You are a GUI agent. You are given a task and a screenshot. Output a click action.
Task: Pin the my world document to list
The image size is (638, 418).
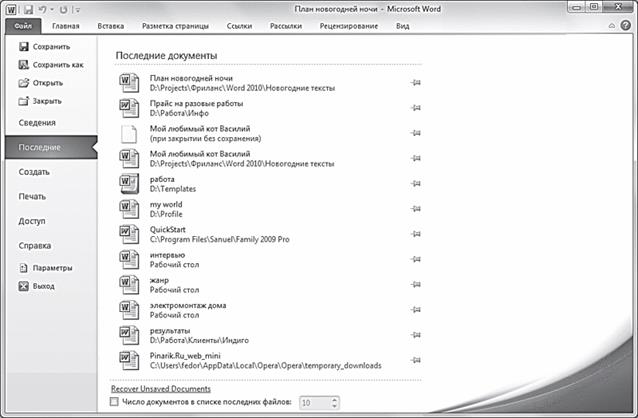[415, 209]
